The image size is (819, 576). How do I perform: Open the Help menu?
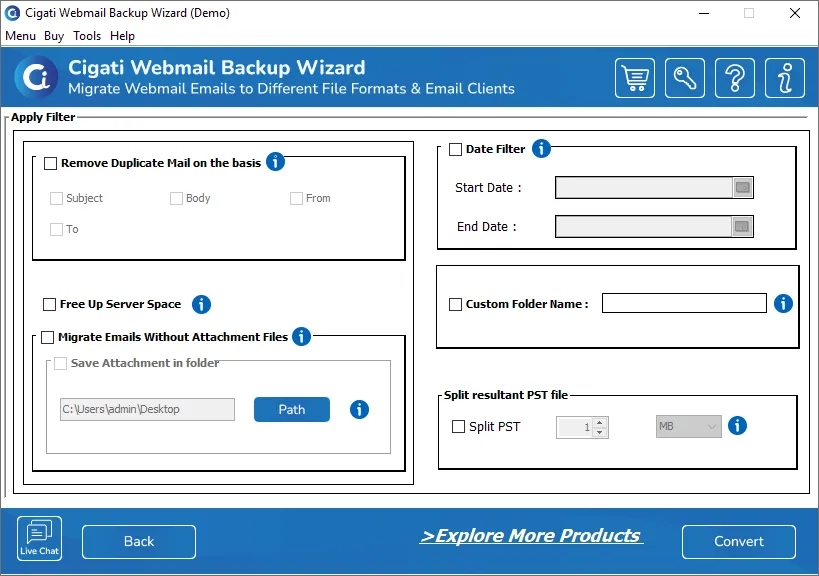(122, 36)
